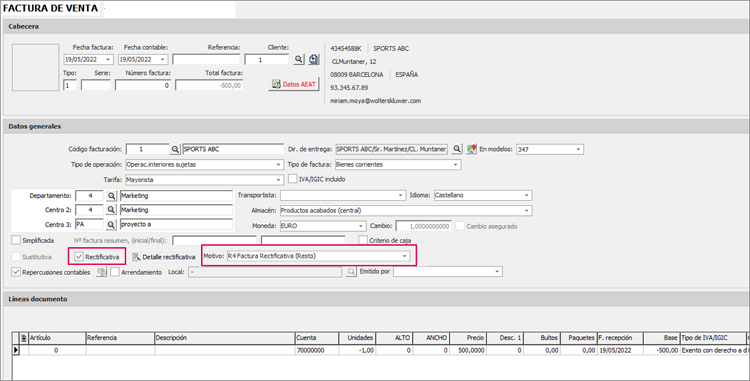
Task: Click the Centro 2 search magnifier
Action: pos(111,210)
